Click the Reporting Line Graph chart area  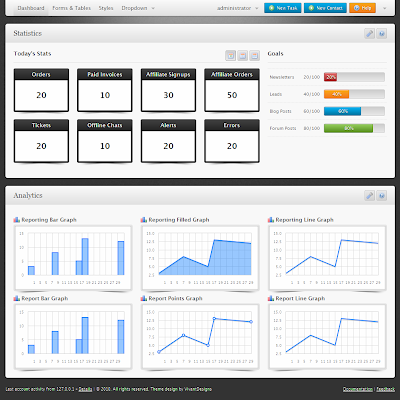click(x=327, y=258)
